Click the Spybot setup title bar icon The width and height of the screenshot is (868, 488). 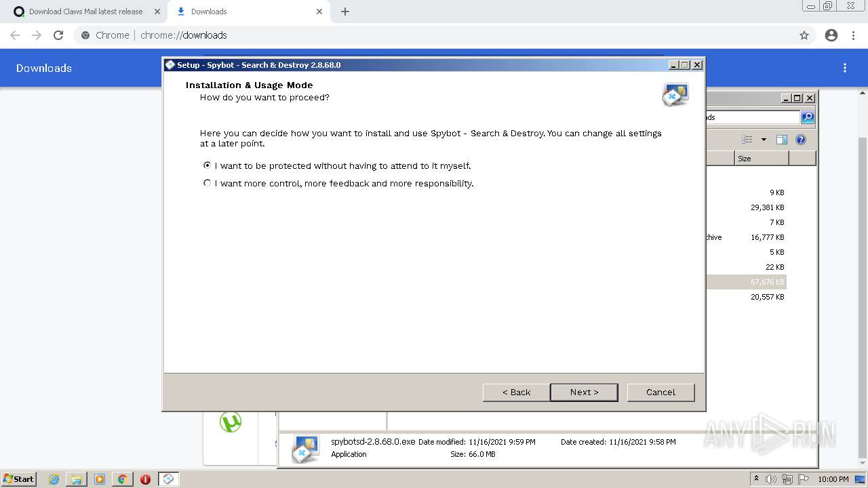click(170, 65)
